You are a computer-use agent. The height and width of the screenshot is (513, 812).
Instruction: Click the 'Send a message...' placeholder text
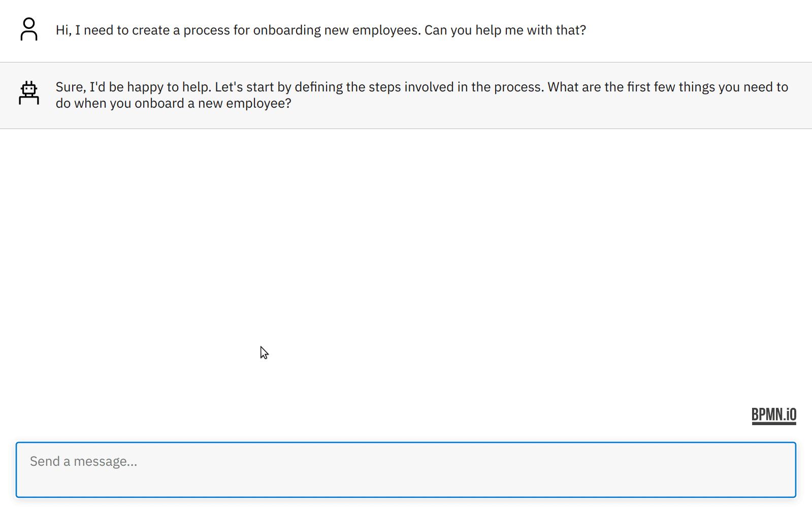coord(84,461)
